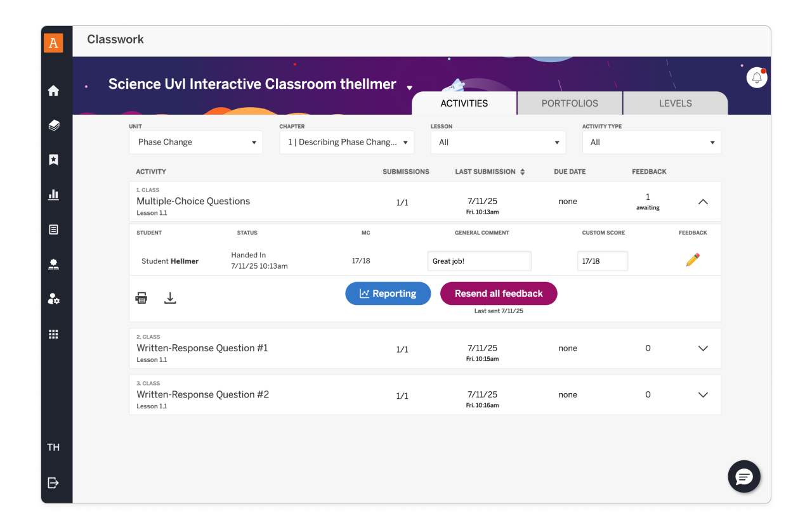Click the General Comment field with Great job!
Image resolution: width=812 pixels, height=530 pixels.
pyautogui.click(x=479, y=261)
